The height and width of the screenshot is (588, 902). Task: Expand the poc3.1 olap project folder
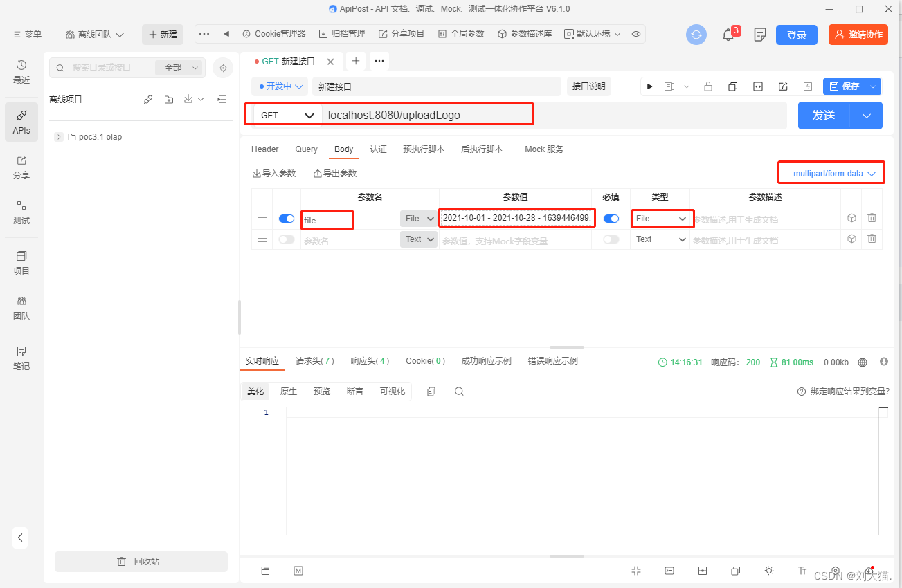pos(59,136)
